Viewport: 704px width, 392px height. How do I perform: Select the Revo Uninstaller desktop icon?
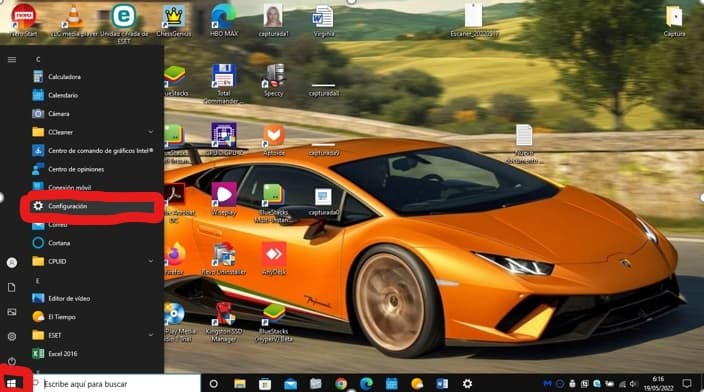click(x=224, y=258)
